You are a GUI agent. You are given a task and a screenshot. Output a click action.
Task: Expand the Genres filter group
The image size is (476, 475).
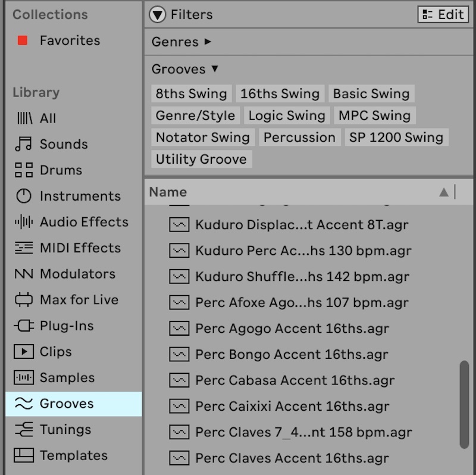click(x=208, y=42)
